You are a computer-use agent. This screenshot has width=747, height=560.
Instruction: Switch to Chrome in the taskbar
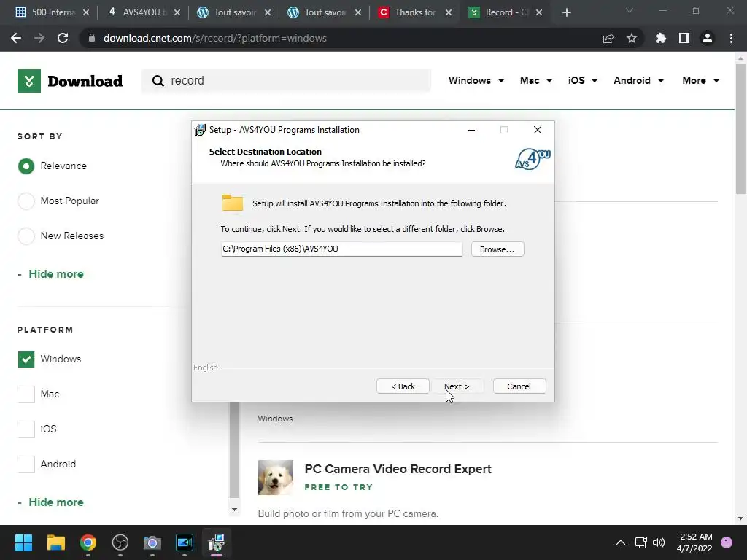(88, 542)
